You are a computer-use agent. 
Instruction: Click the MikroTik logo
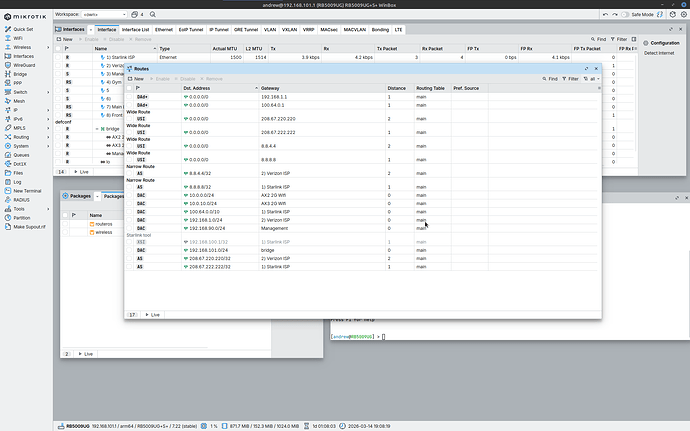point(26,17)
